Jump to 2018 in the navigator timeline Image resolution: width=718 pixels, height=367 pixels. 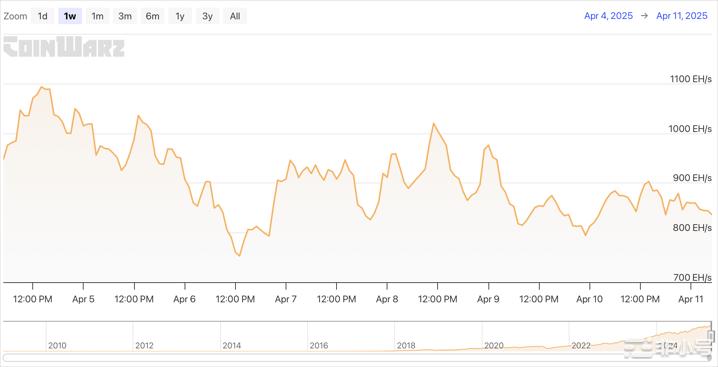(406, 345)
